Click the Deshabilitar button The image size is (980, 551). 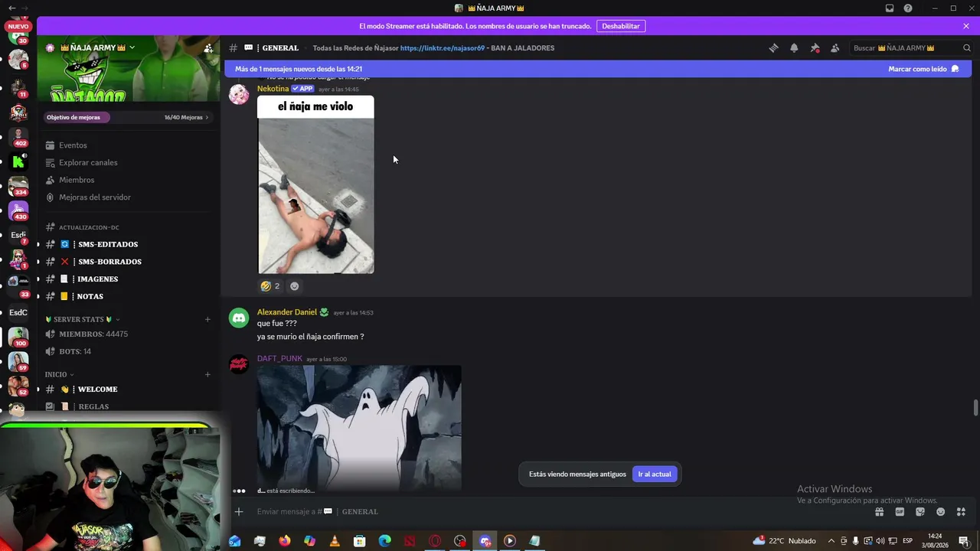621,26
